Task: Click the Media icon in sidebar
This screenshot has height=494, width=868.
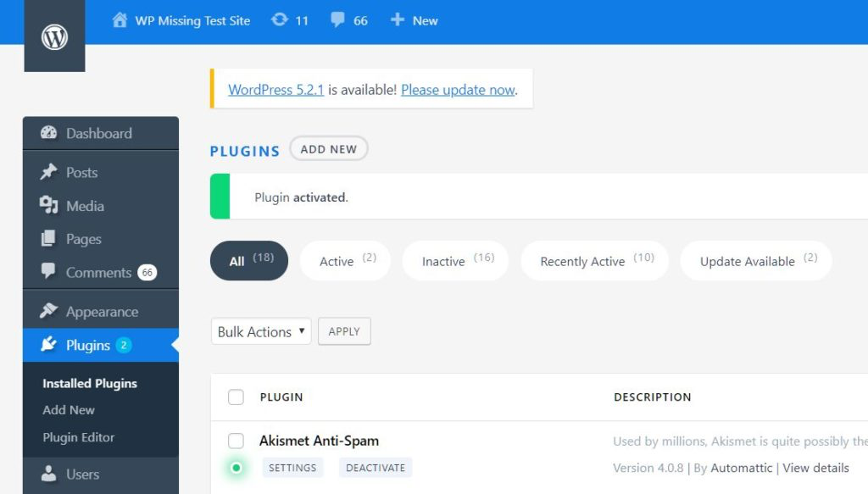Action: [x=48, y=206]
